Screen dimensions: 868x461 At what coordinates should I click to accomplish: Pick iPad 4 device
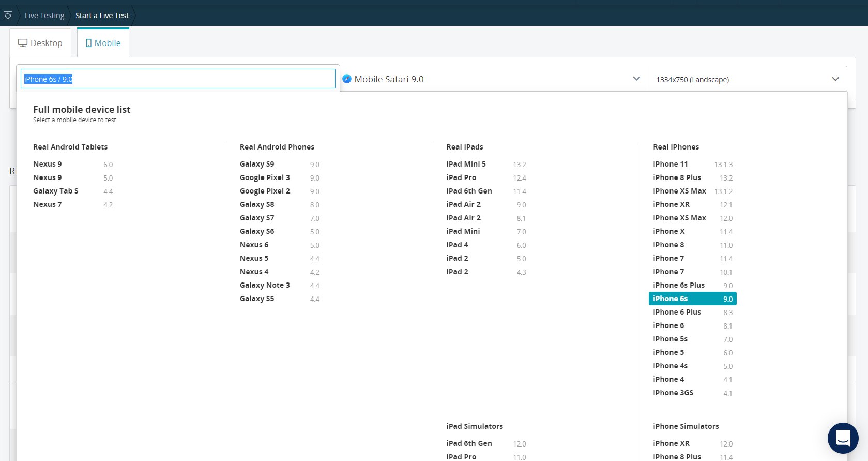[486, 245]
